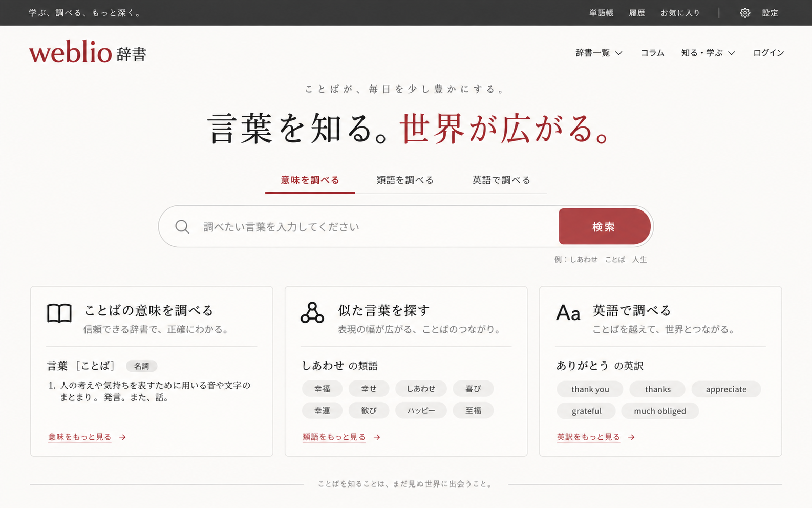Select the 幸福 synonym chip

tap(322, 389)
